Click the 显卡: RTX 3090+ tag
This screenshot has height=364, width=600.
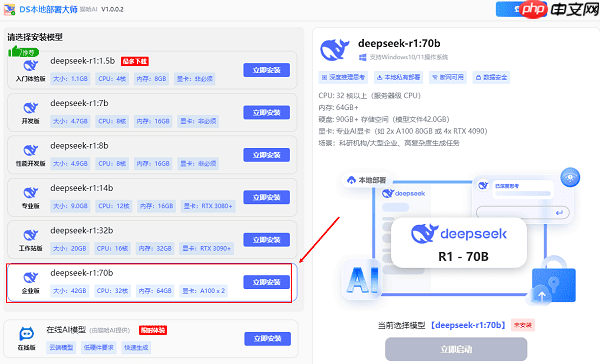click(x=207, y=248)
